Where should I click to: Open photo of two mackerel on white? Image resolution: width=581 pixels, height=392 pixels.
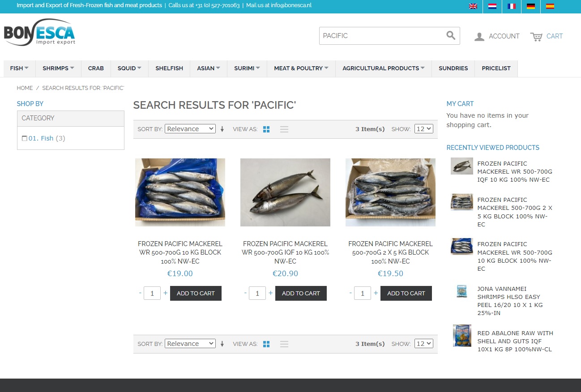285,192
